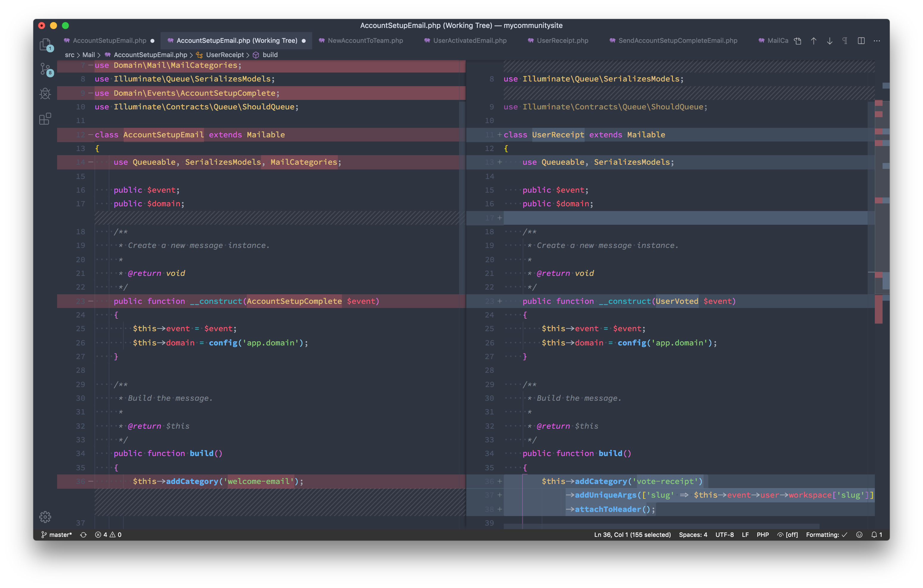
Task: Open the UTF-8 encoding selector
Action: 724,534
